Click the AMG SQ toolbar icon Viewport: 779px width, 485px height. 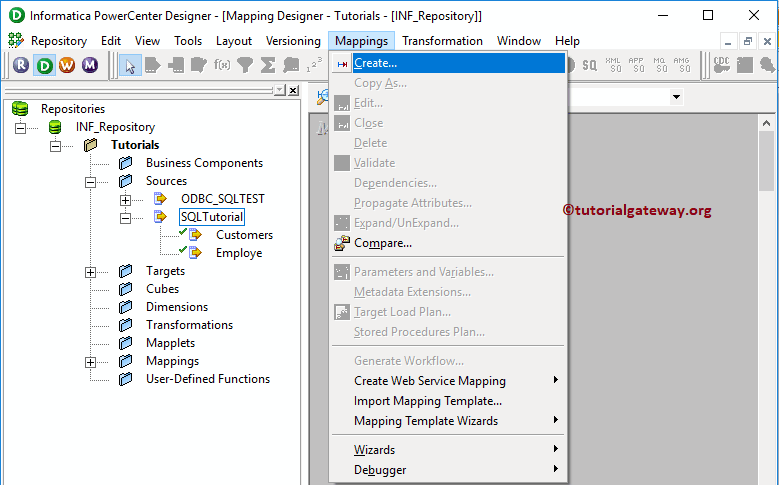click(x=682, y=65)
